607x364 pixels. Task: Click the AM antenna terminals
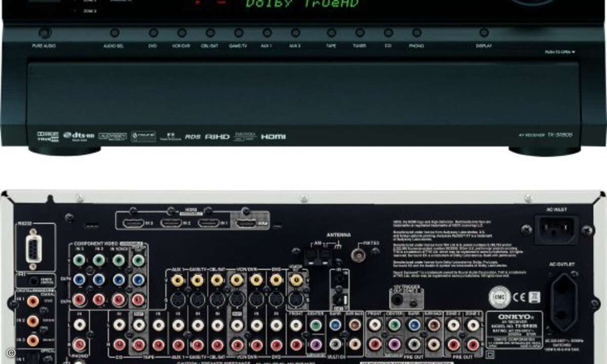(317, 256)
